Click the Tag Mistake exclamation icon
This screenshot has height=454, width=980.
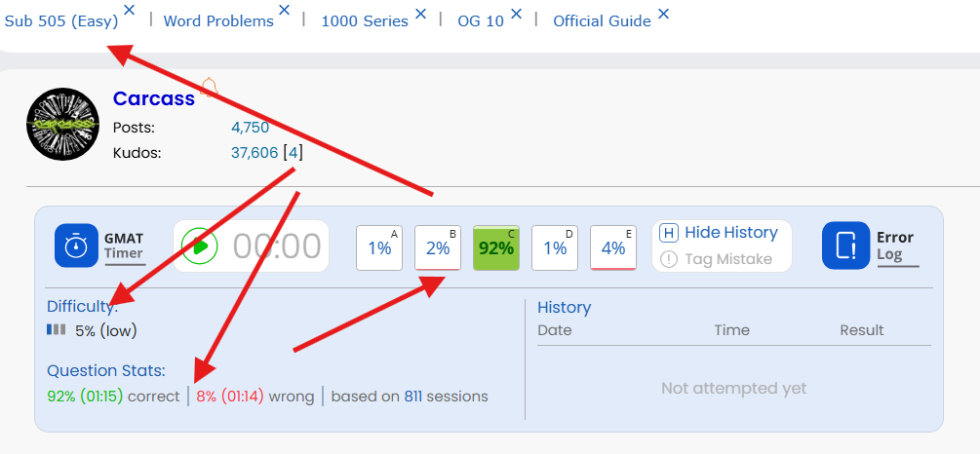pos(669,259)
